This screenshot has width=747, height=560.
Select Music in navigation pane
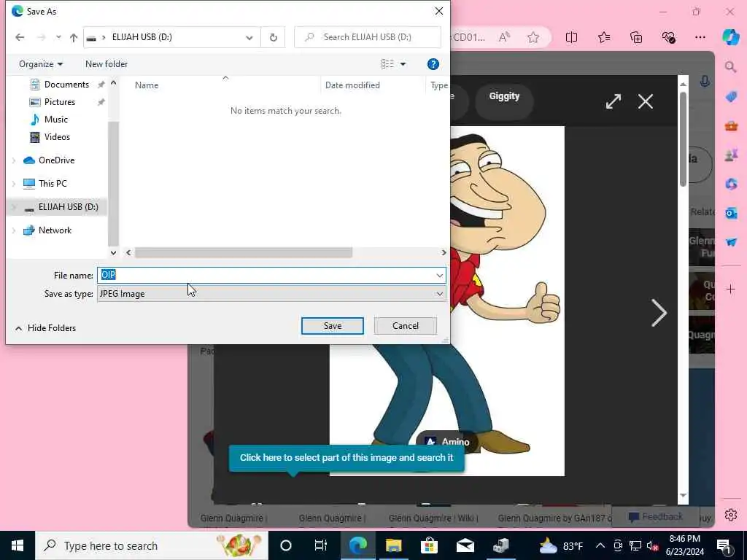[55, 120]
